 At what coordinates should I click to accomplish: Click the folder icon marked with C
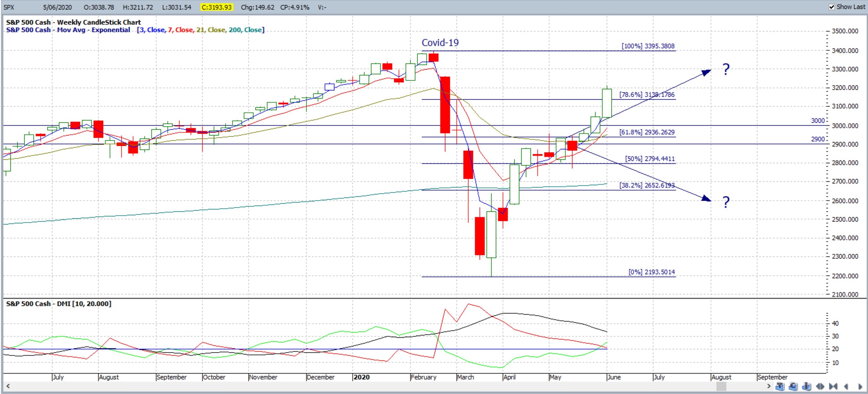click(793, 386)
